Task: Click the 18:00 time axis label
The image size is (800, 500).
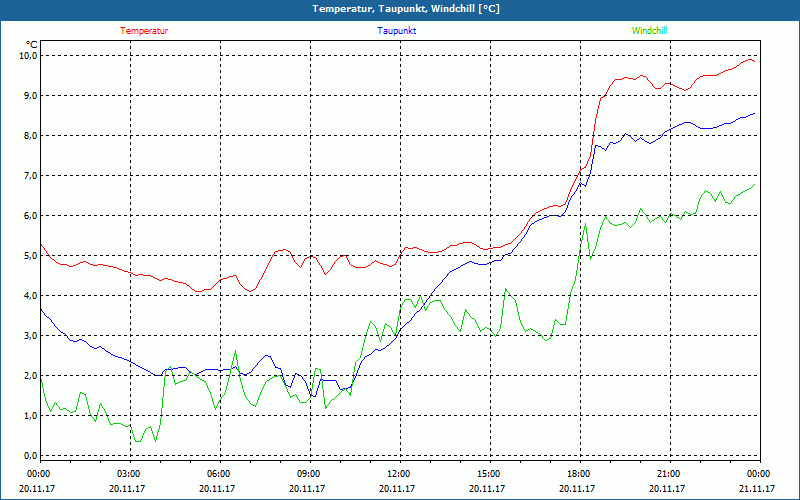Action: coord(579,474)
